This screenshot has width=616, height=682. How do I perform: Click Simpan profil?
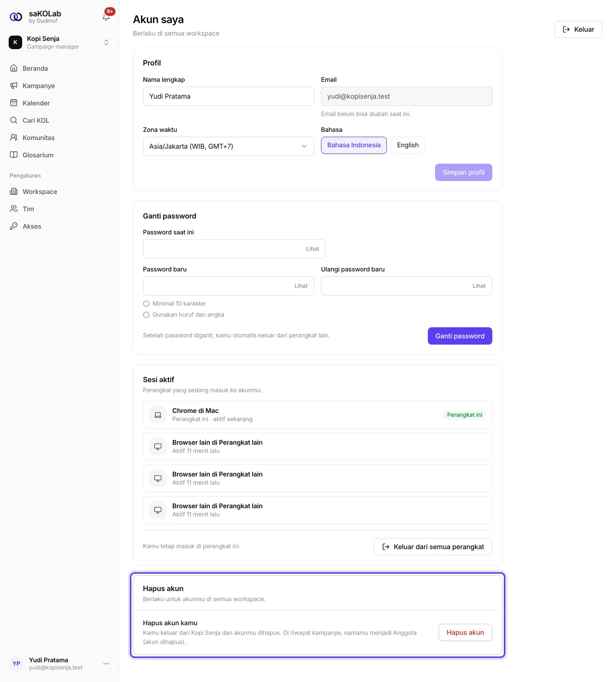[x=463, y=172]
